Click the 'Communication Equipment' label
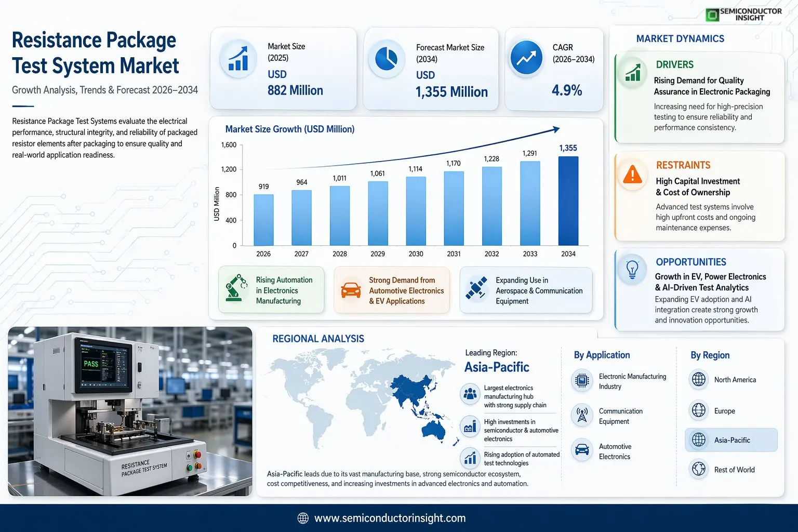The height and width of the screenshot is (532, 798). point(620,416)
